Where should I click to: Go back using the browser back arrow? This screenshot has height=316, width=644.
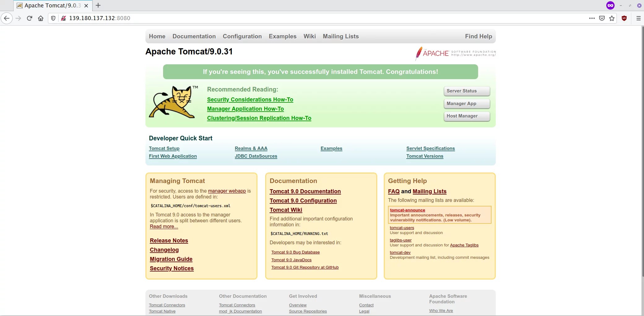pos(6,18)
